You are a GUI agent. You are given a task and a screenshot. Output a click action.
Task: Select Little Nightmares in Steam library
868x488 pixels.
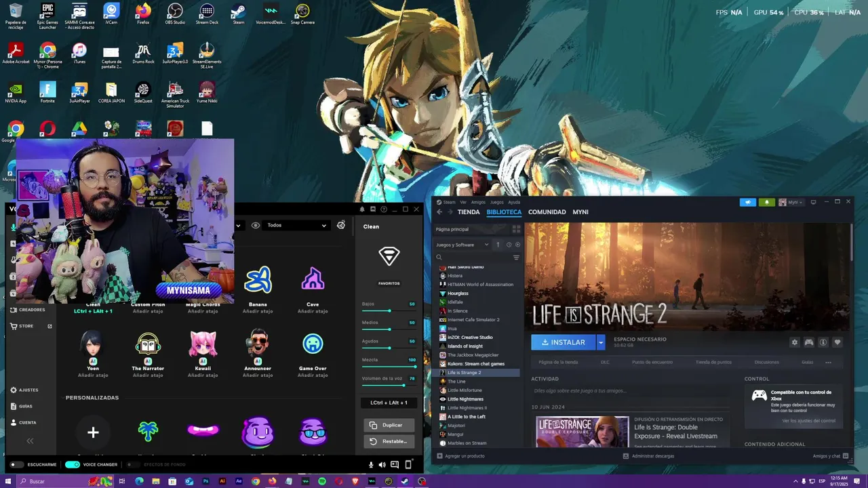click(465, 399)
